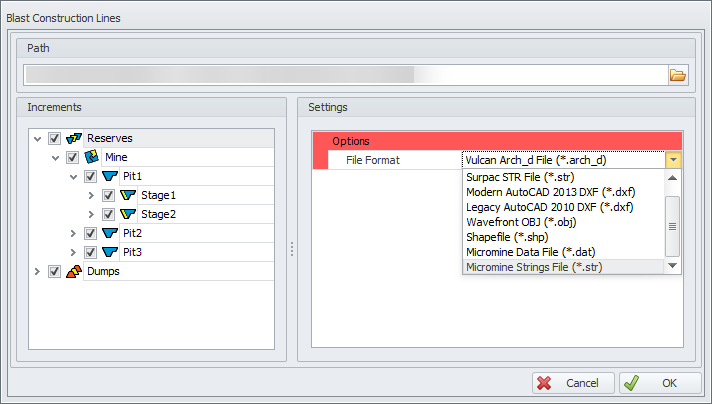The height and width of the screenshot is (404, 712).
Task: Select the Stage2 tree row label
Action: click(x=158, y=214)
